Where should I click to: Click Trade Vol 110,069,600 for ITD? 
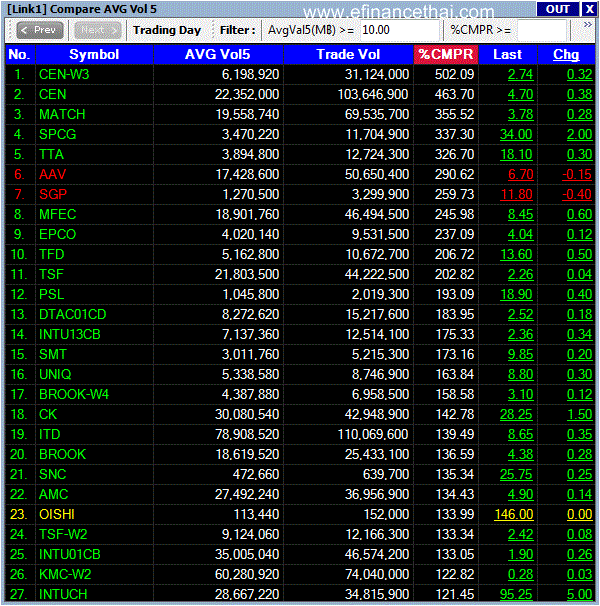tap(373, 435)
